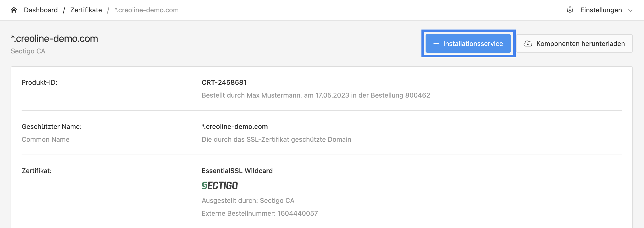Expand the Einstellungen dropdown chevron

point(630,10)
